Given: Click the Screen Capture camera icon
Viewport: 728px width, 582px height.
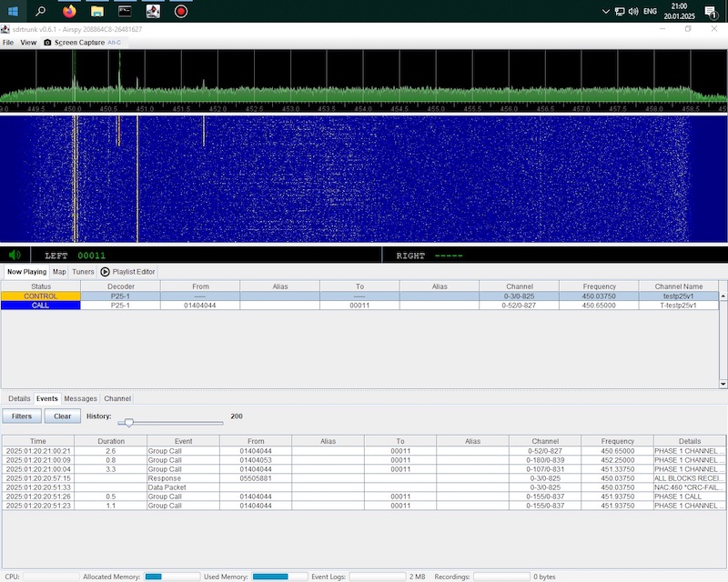Looking at the screenshot, I should pos(48,42).
